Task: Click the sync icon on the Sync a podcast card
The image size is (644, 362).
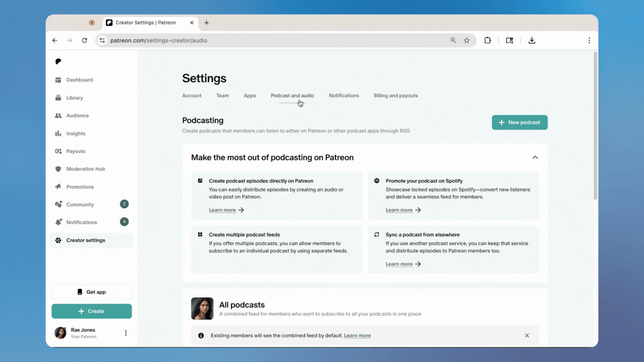Action: coord(377,234)
